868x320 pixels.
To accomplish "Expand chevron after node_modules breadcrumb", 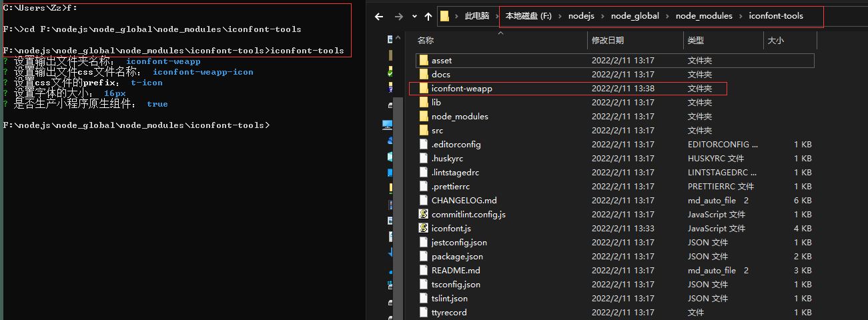I will point(741,16).
